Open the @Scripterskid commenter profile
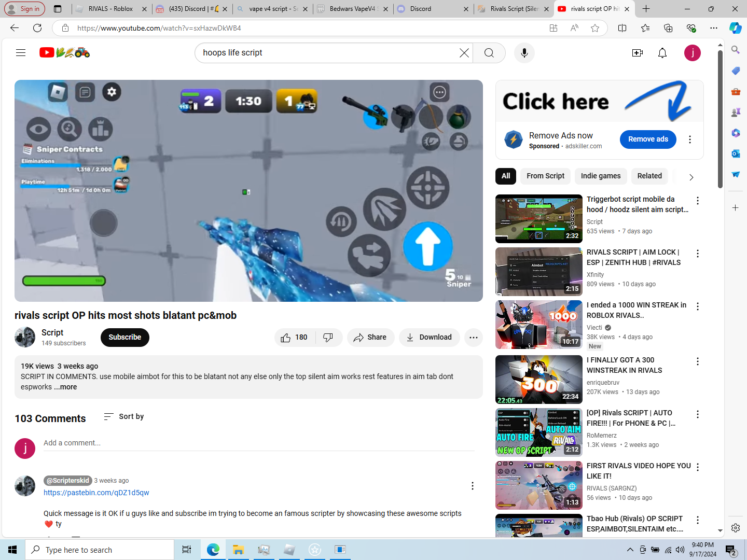Viewport: 747px width, 560px height. (67, 481)
